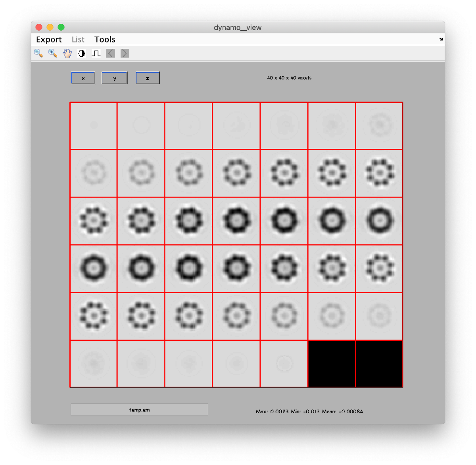Click the right arrow next icon

point(125,53)
